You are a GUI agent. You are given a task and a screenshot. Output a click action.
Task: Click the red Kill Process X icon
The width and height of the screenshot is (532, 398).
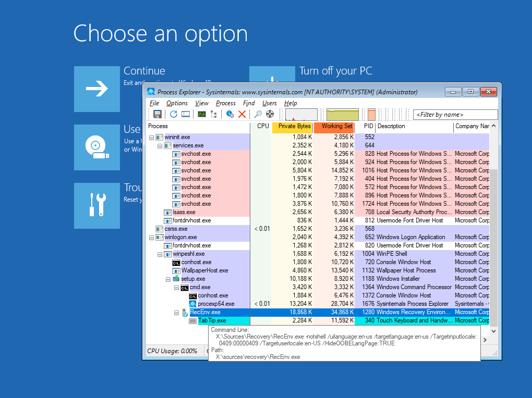242,114
